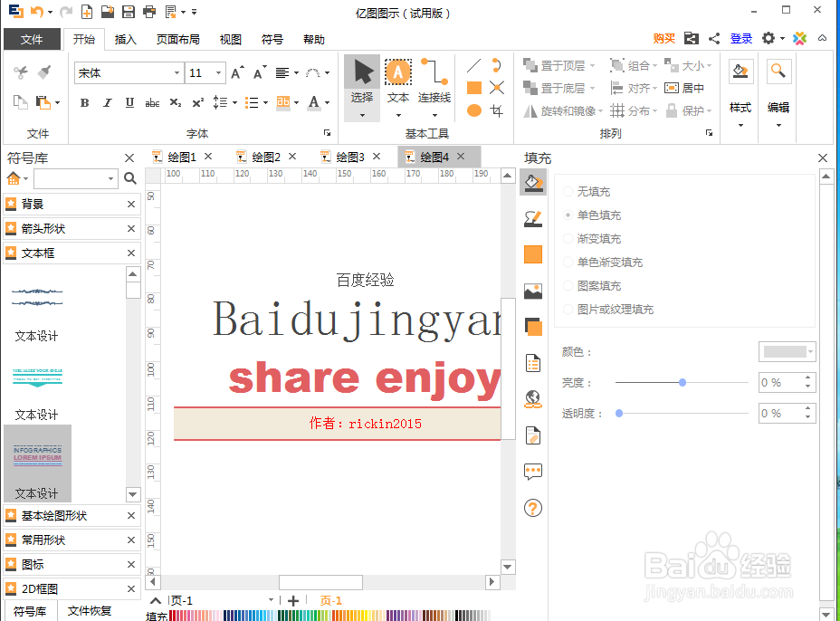Pick the straight line drawing tool
Viewport: 840px width, 621px height.
pos(473,66)
